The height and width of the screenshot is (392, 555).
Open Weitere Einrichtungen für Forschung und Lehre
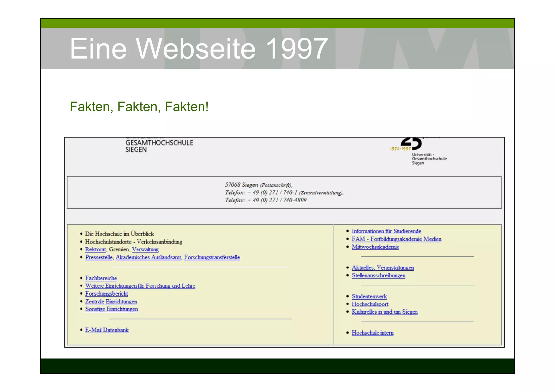[x=140, y=286]
